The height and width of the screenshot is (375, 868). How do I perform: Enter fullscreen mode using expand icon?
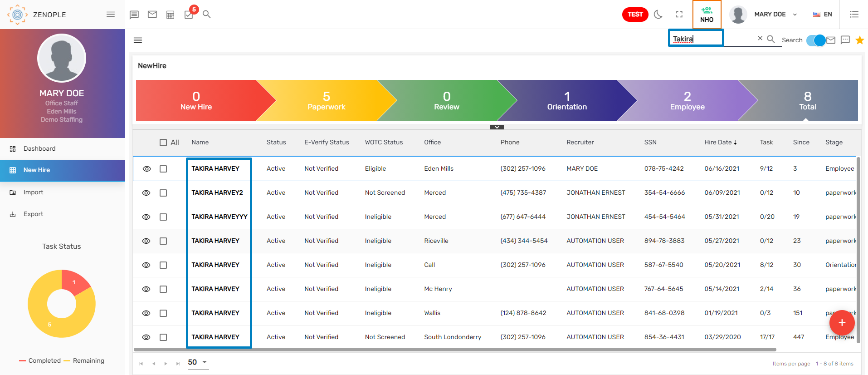point(679,15)
